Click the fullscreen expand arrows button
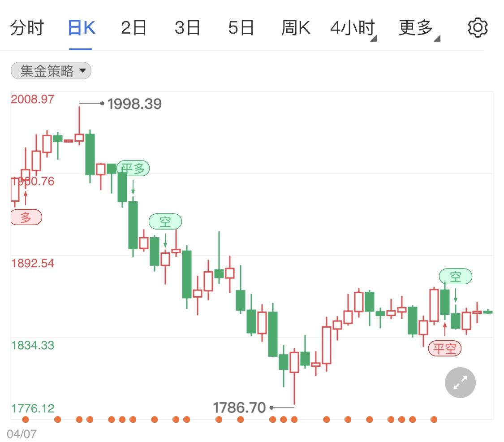504x442 pixels. (x=460, y=382)
